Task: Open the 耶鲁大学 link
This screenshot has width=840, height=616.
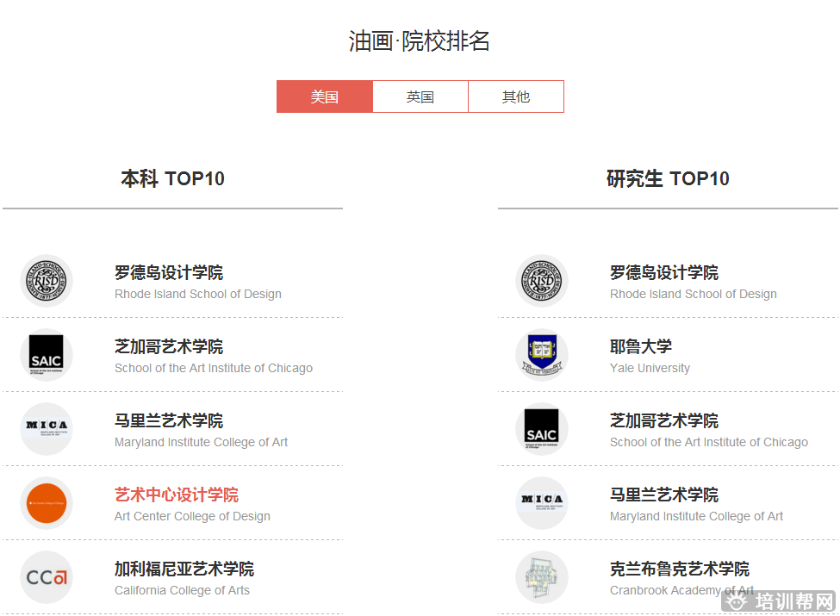Action: tap(641, 346)
